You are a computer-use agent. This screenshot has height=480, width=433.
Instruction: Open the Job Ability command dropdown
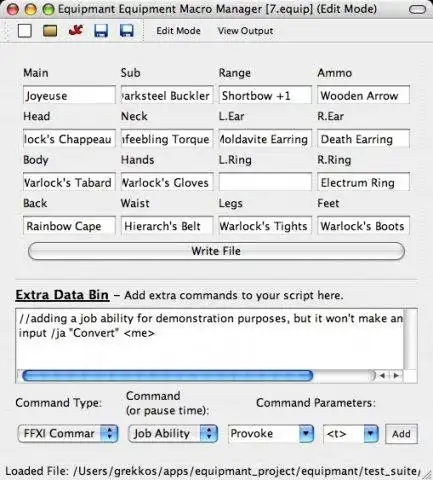click(173, 433)
